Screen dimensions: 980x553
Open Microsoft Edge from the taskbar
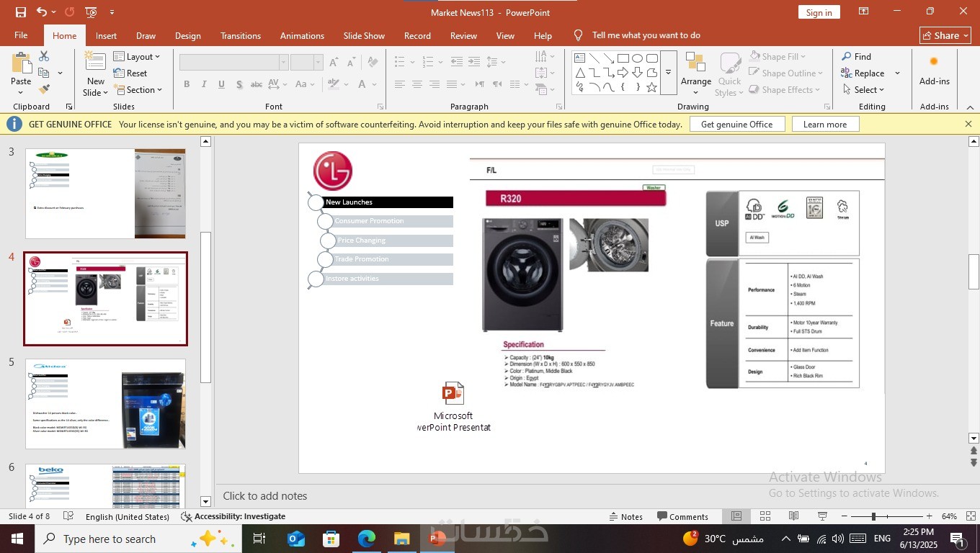pyautogui.click(x=367, y=539)
